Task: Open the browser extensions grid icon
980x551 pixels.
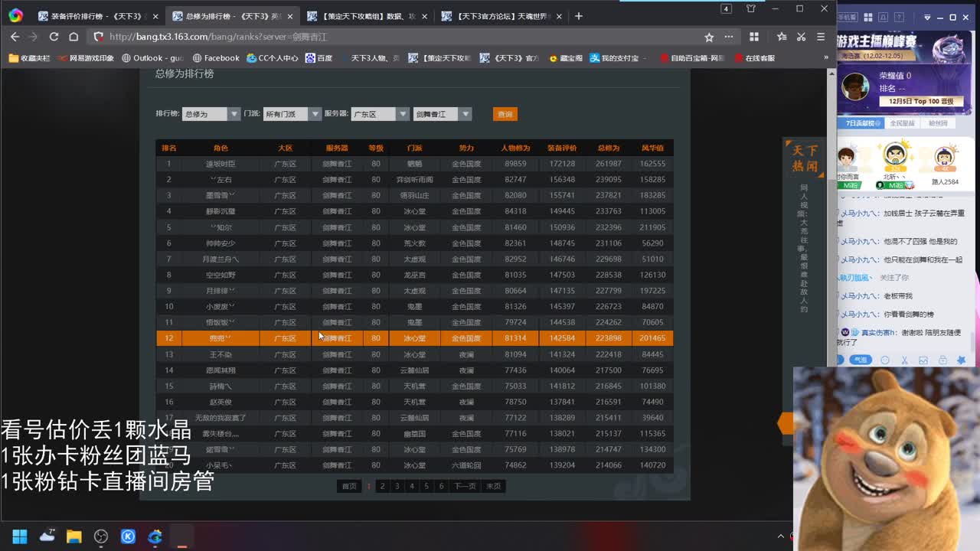Action: [754, 37]
